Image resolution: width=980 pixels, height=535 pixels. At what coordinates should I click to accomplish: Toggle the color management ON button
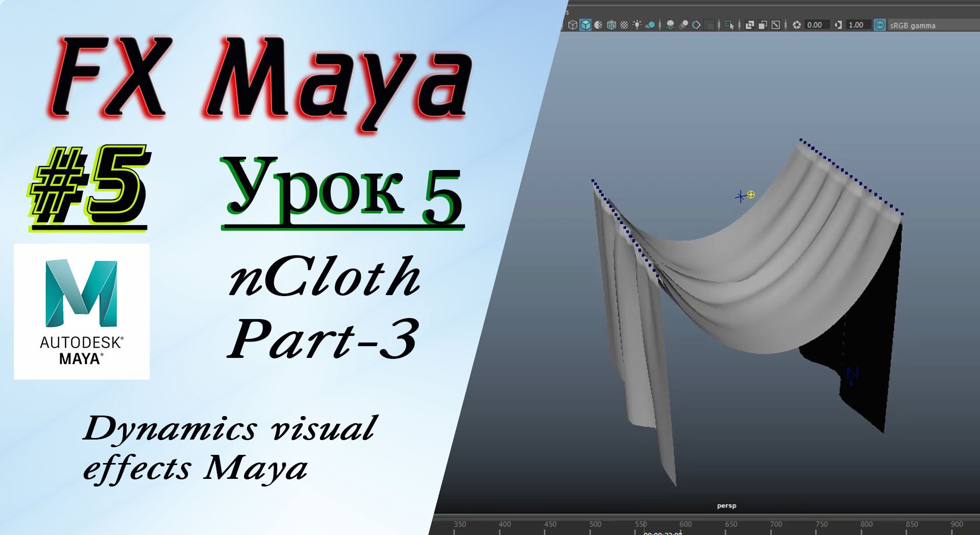[880, 25]
